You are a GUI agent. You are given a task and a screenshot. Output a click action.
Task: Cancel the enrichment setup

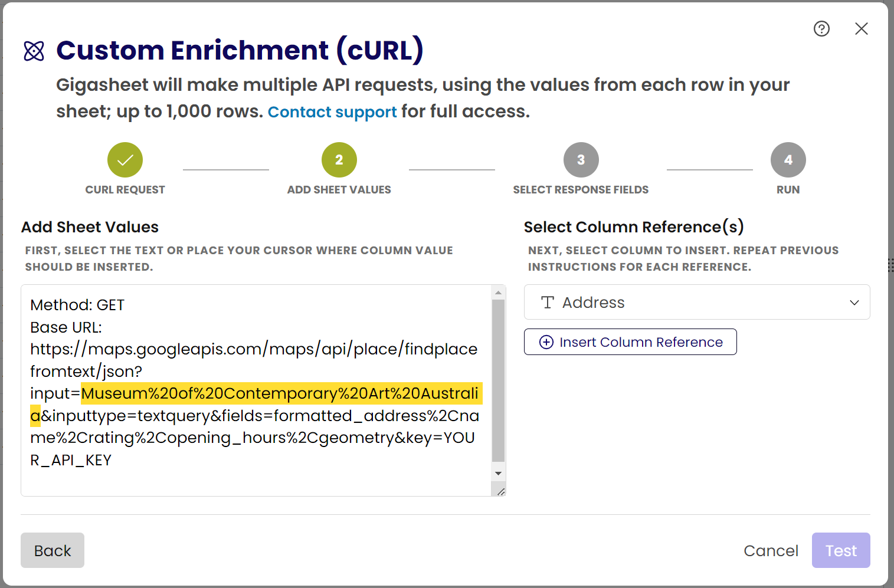tap(771, 550)
